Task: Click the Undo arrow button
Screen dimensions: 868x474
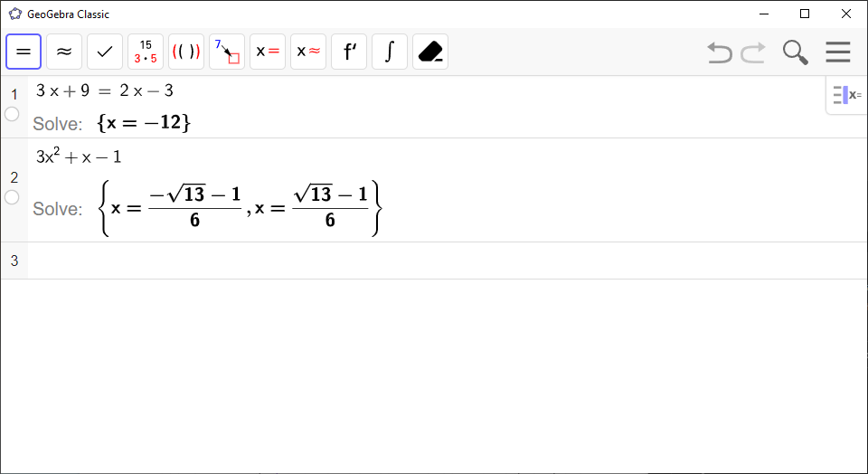Action: coord(720,52)
